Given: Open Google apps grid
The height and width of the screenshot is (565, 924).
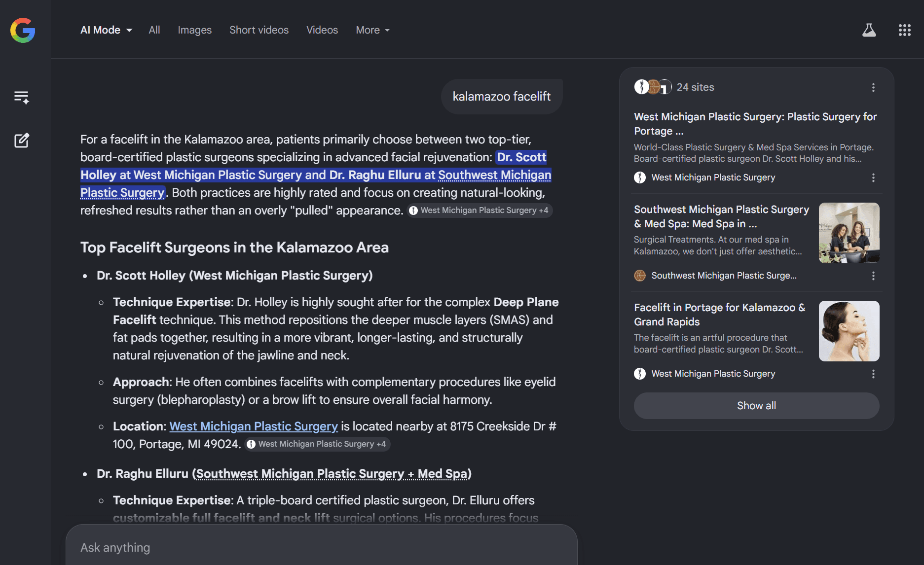Looking at the screenshot, I should click(x=904, y=30).
